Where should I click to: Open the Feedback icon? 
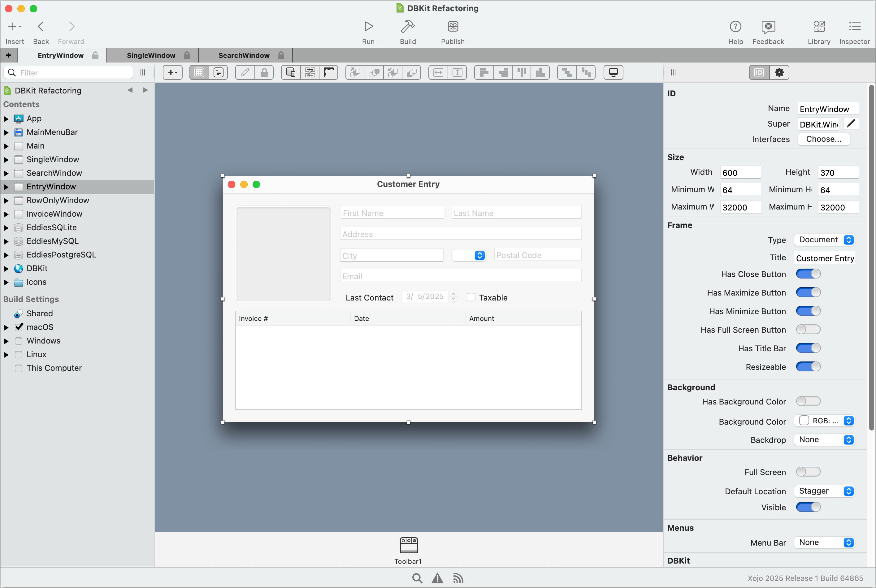pos(768,26)
